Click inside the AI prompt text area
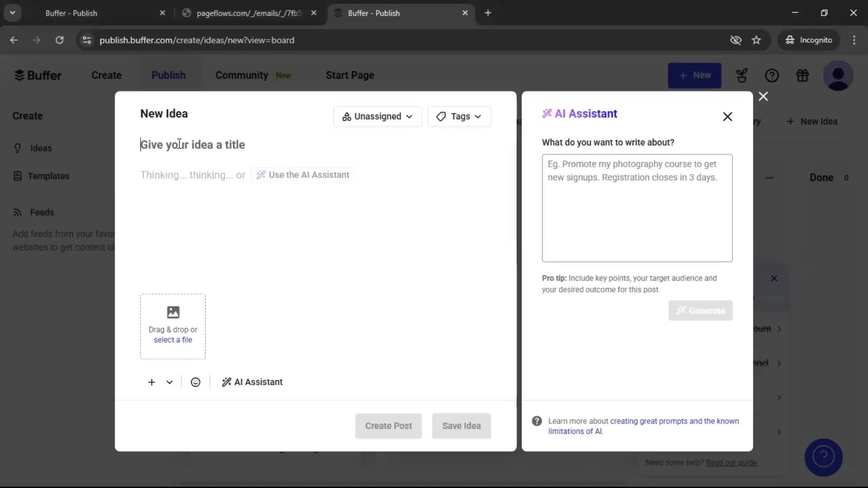This screenshot has height=488, width=868. coord(637,208)
